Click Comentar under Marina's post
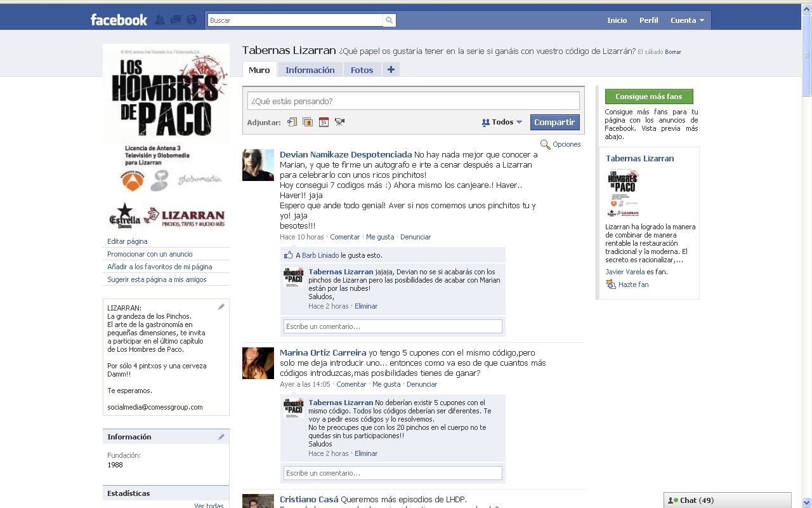 (x=351, y=384)
